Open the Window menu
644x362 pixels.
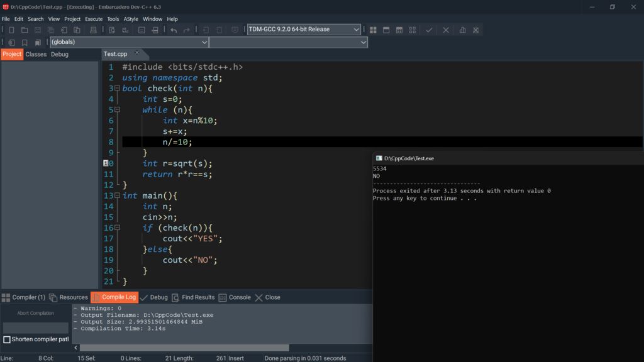click(152, 19)
